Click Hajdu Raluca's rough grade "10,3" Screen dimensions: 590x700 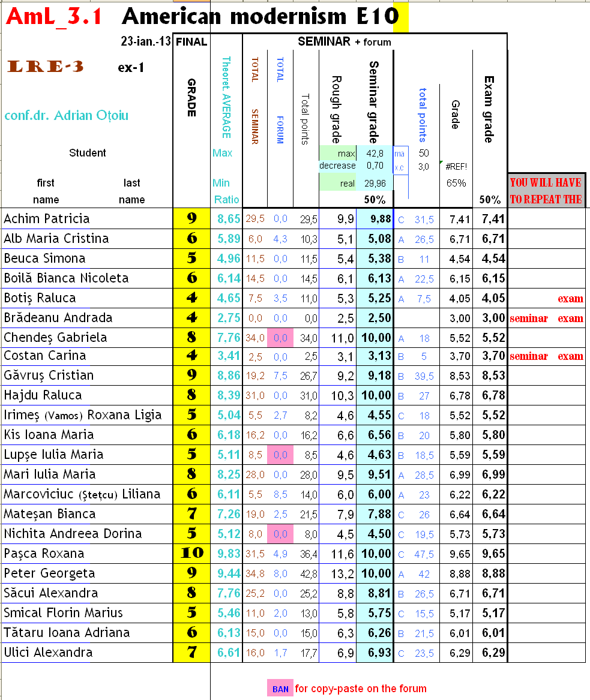[x=342, y=395]
